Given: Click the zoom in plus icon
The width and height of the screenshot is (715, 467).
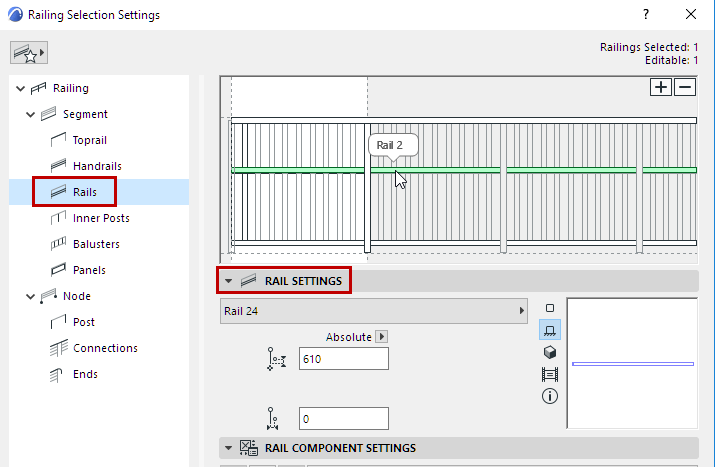Looking at the screenshot, I should point(661,87).
